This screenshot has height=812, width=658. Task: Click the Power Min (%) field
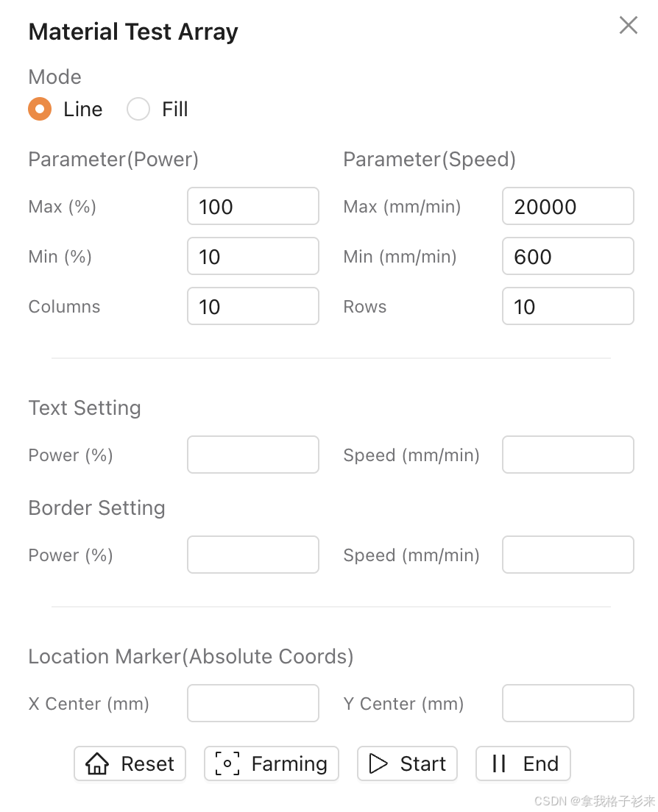[252, 256]
